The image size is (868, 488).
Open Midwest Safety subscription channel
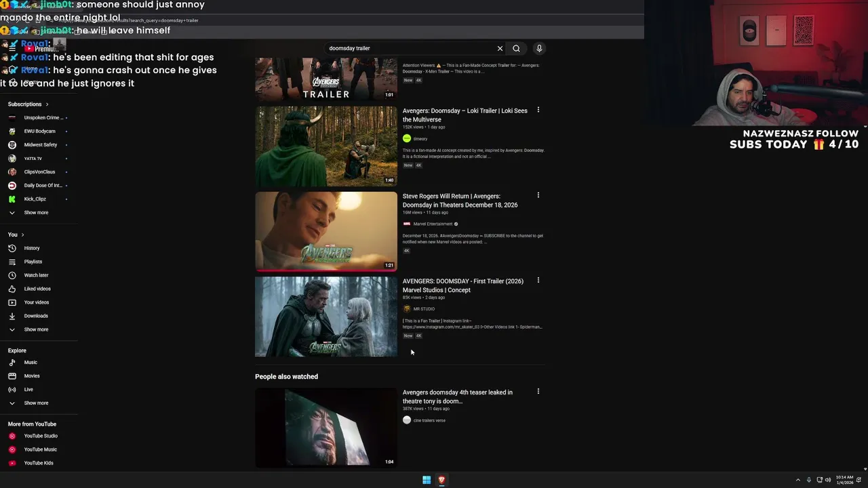point(38,145)
